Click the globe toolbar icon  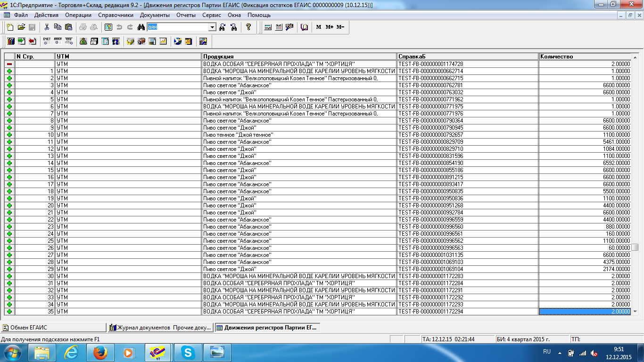tap(177, 41)
